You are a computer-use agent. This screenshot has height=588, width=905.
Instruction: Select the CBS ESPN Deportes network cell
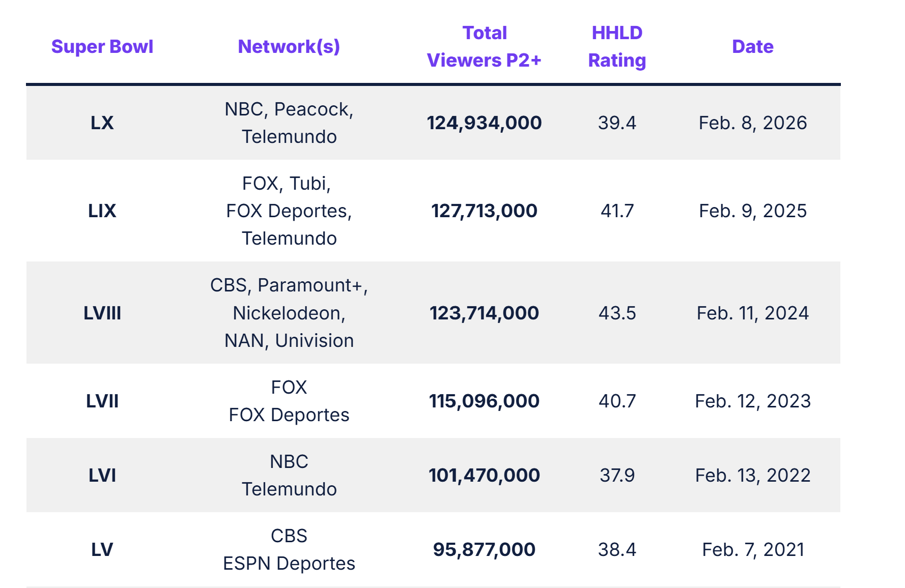tap(289, 550)
